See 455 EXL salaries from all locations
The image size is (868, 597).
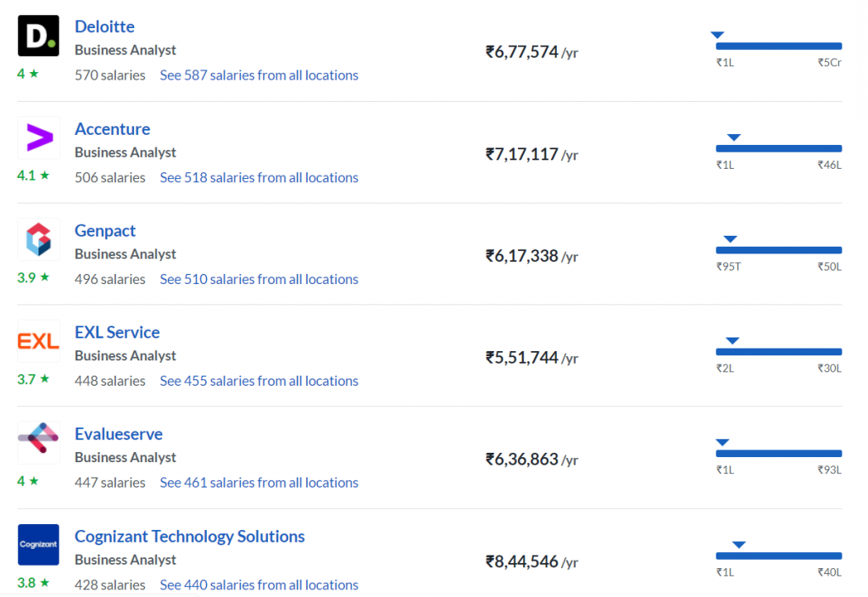point(259,381)
